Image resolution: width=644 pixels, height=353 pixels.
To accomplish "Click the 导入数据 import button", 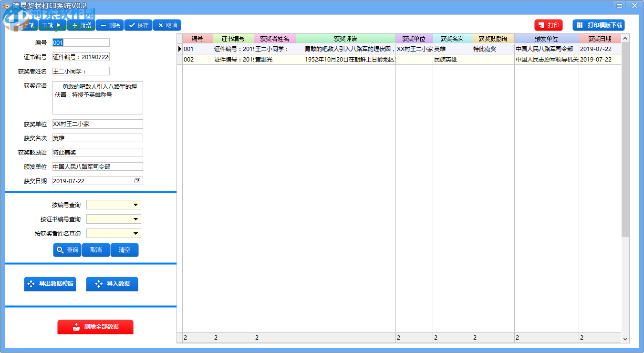I will coord(112,284).
